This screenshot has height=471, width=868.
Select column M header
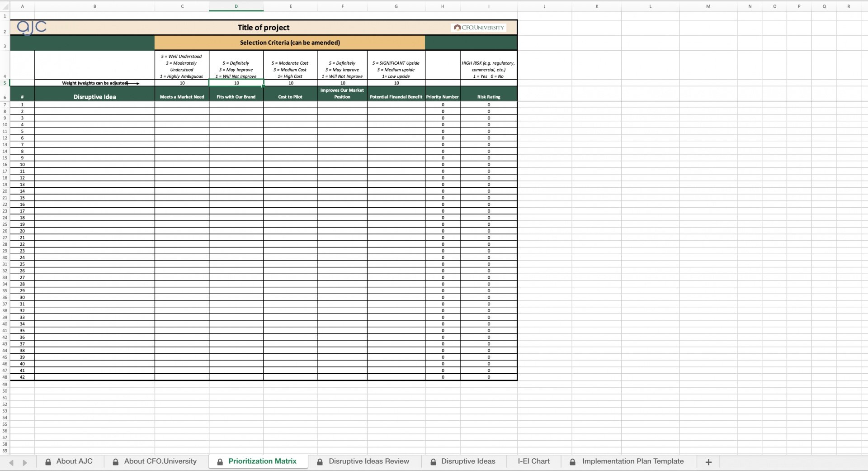pyautogui.click(x=708, y=6)
